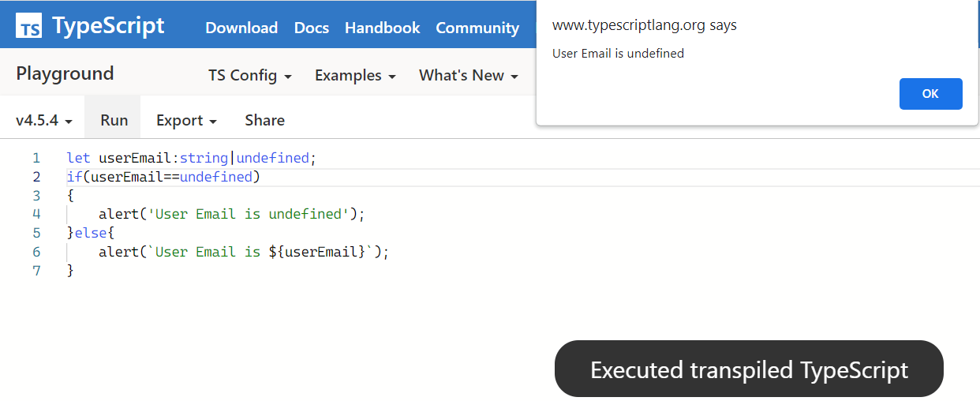Click the TypeScript brand name text
The width and height of the screenshot is (980, 401).
tap(108, 26)
